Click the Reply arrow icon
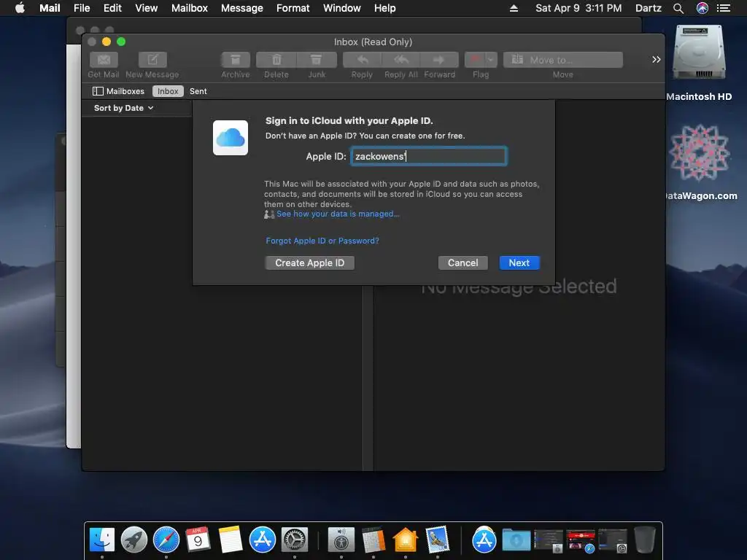747x560 pixels. coord(362,60)
